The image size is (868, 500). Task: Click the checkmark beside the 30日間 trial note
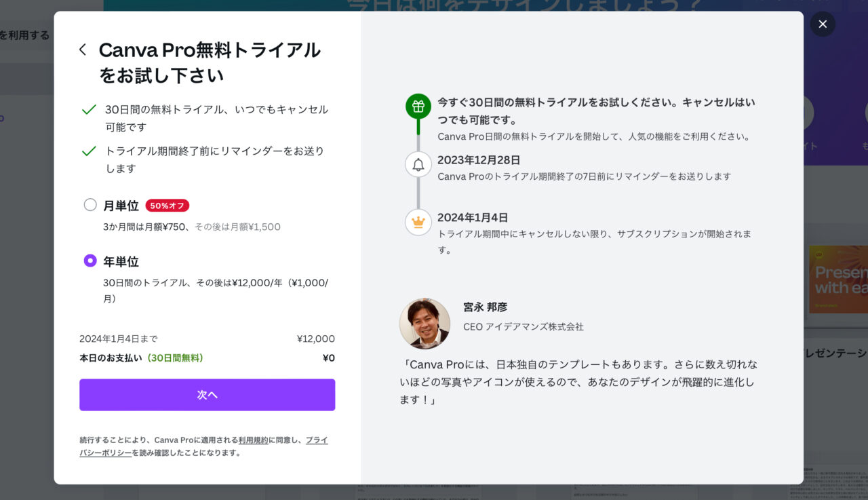pos(88,109)
